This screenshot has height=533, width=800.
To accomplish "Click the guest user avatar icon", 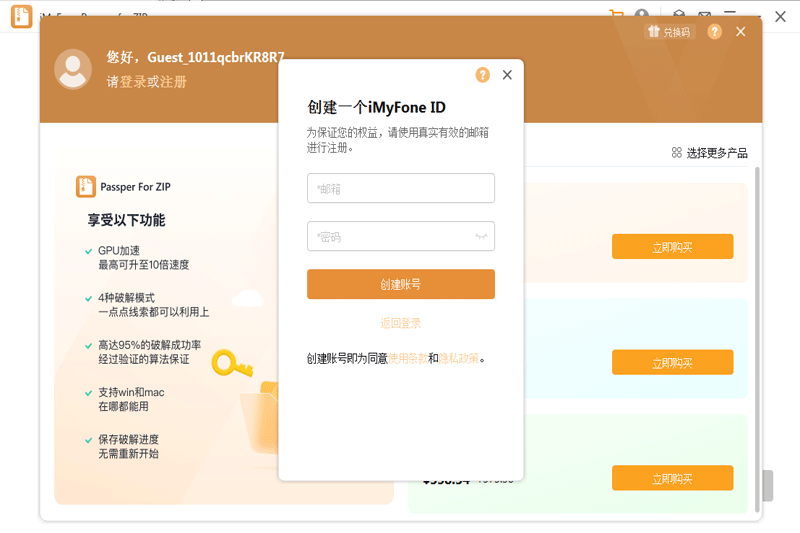I will click(73, 69).
